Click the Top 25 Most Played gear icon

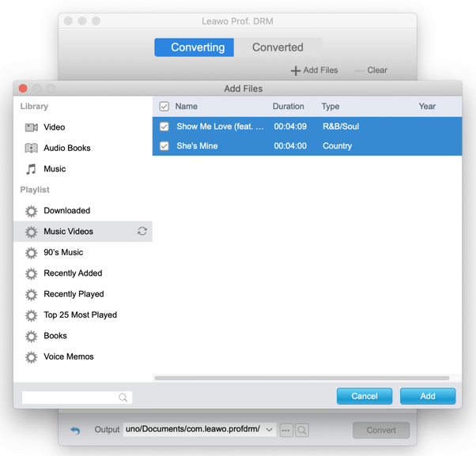pos(32,315)
